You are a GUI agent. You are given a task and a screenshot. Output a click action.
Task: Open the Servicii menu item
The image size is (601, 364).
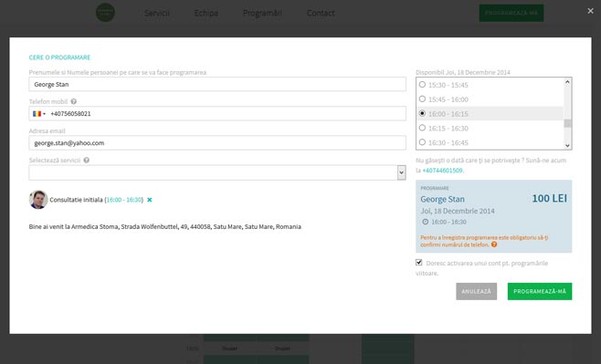pos(157,13)
